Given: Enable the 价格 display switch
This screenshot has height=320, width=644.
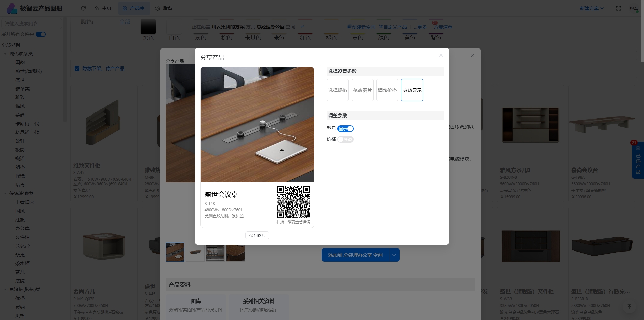Looking at the screenshot, I should coord(345,139).
